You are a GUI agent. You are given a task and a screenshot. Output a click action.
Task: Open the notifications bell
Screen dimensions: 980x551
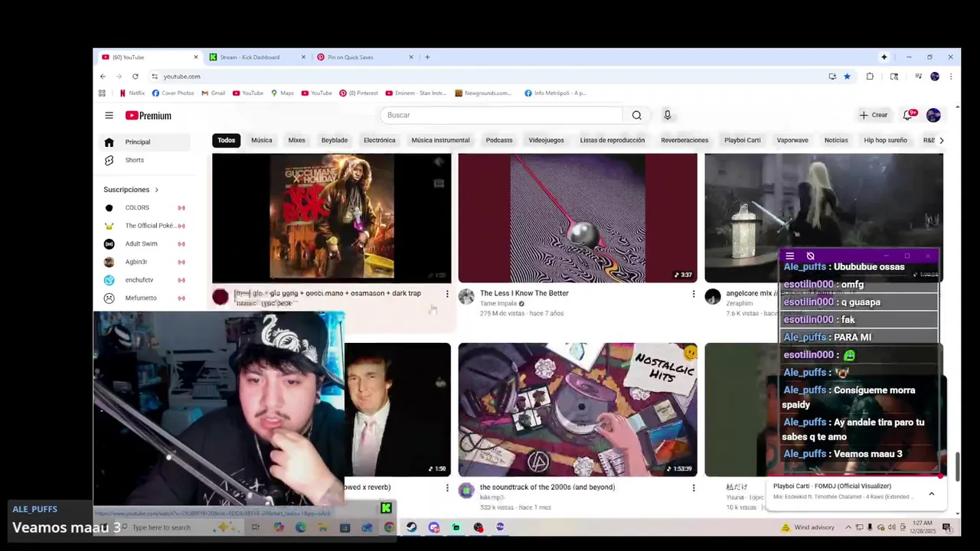point(908,115)
